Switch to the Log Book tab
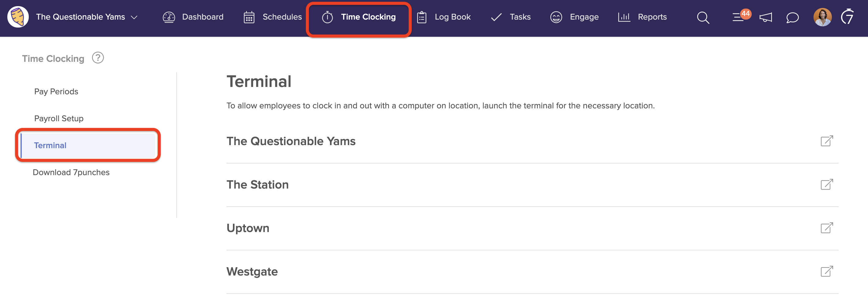The height and width of the screenshot is (300, 868). pyautogui.click(x=444, y=17)
